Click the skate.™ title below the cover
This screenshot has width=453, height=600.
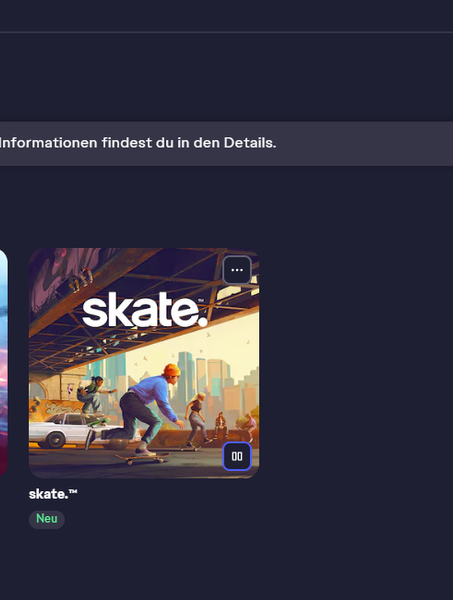[x=53, y=494]
